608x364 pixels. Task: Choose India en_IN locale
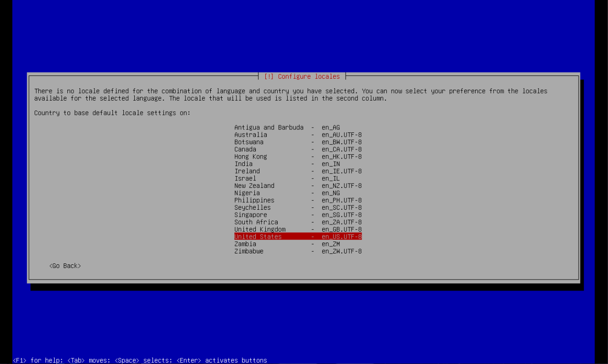tap(298, 164)
